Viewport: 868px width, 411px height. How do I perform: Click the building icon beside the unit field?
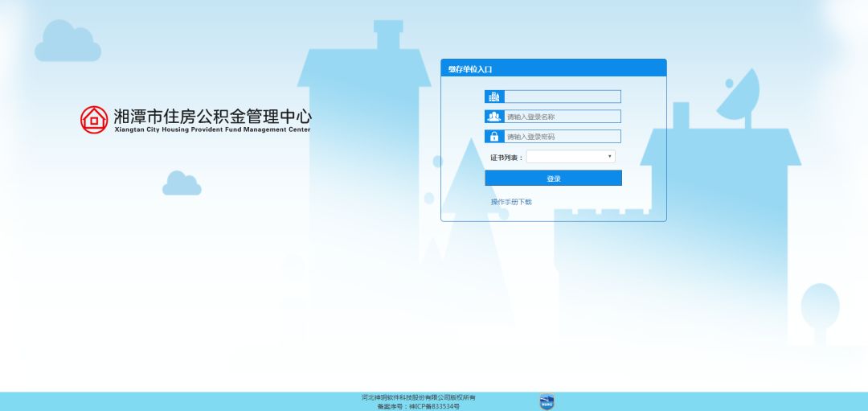tap(494, 97)
